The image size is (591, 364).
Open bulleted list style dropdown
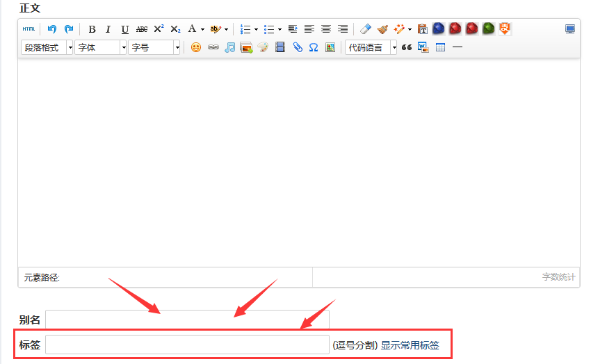tap(280, 29)
